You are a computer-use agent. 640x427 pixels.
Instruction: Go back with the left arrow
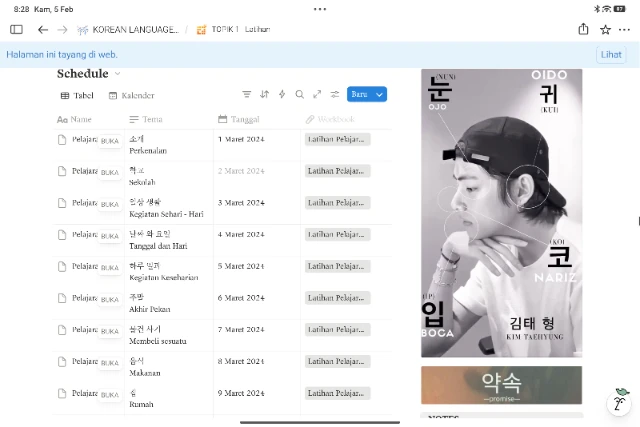(42, 30)
